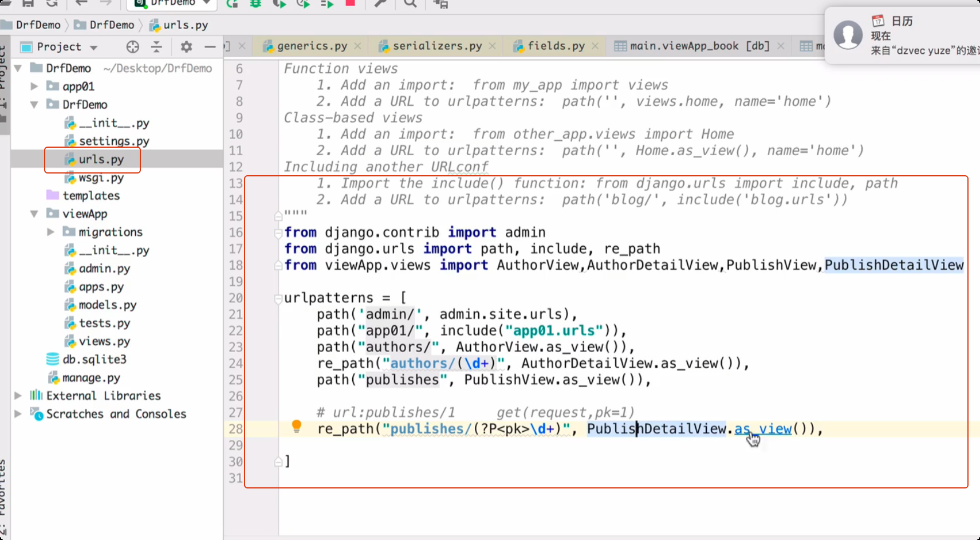Screen dimensions: 980x540
Task: Click the yellow intention lightbulb on line 28
Action: (296, 426)
